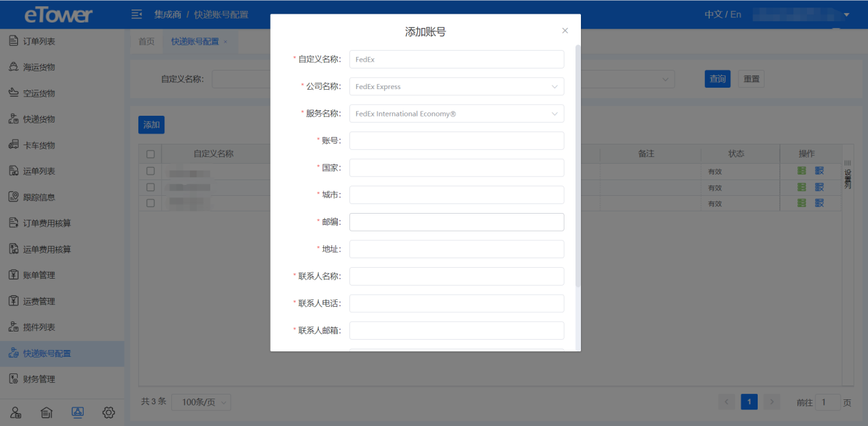
Task: Toggle the select-all checkbox in table header
Action: pyautogui.click(x=151, y=154)
